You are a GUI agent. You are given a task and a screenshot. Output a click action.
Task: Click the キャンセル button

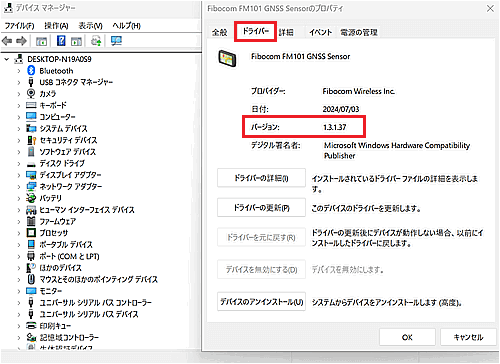[468, 337]
